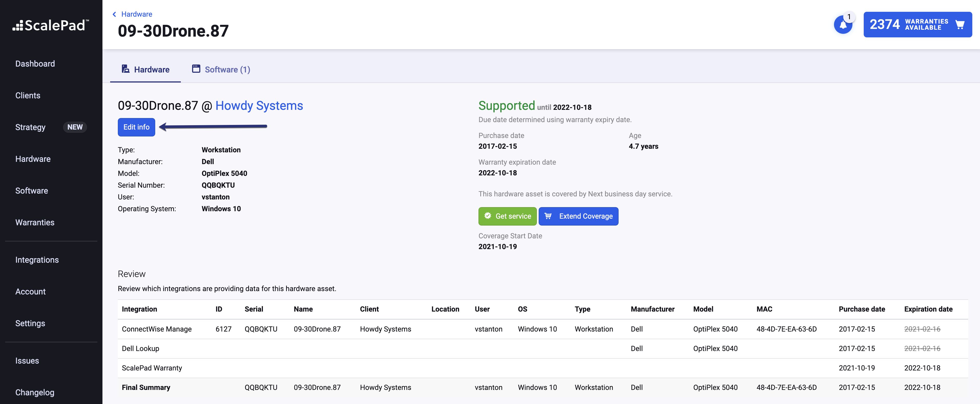Click the Software tab window icon

(196, 69)
